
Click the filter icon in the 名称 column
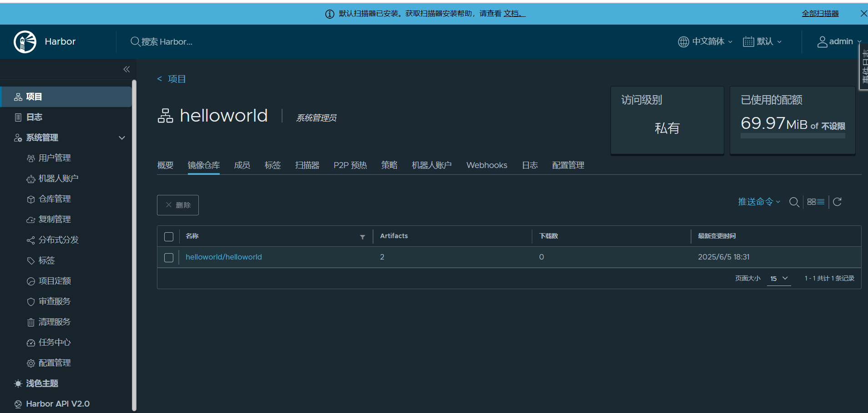coord(363,237)
